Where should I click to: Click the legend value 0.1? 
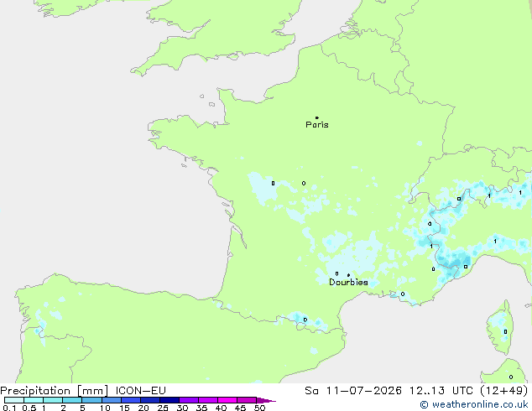9,408
